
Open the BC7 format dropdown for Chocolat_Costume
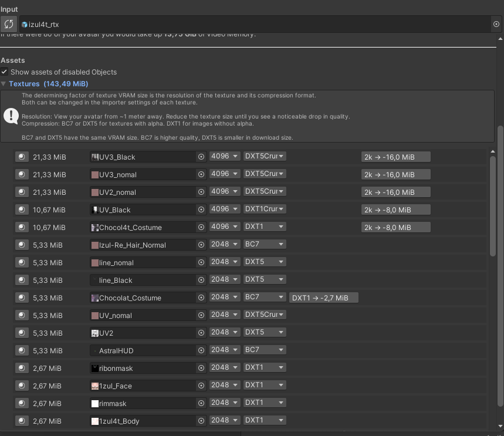265,297
